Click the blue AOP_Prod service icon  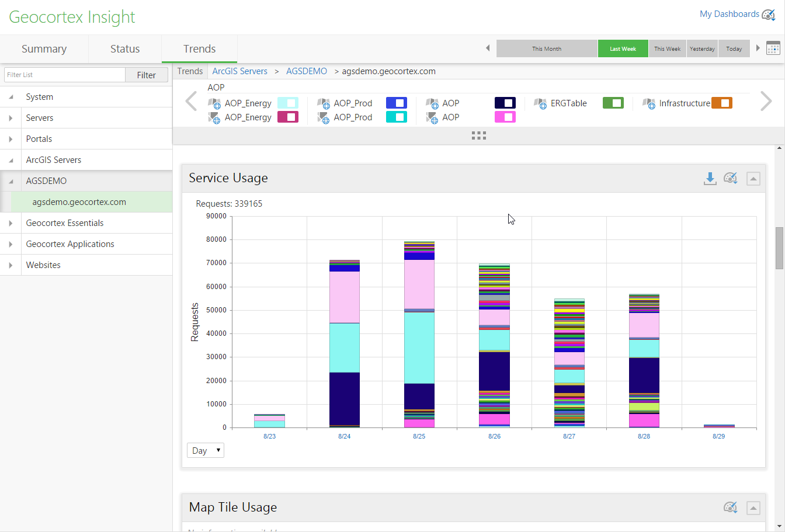[x=324, y=103]
